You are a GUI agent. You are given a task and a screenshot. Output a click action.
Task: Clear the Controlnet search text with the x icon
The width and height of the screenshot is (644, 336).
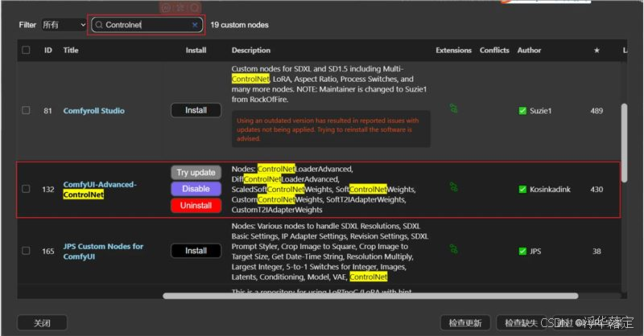click(195, 25)
